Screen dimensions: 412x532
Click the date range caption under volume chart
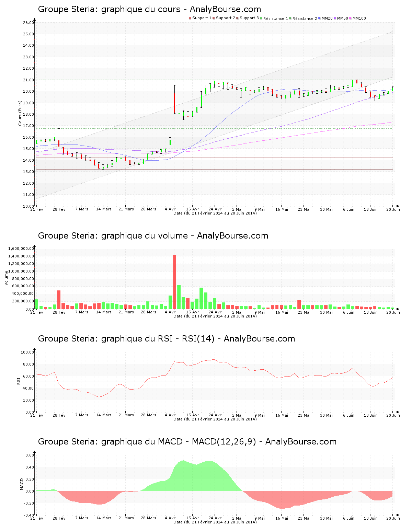coord(215,316)
